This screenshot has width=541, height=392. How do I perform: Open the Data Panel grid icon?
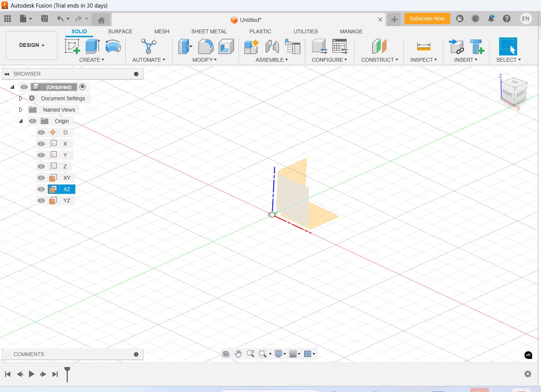[8, 19]
